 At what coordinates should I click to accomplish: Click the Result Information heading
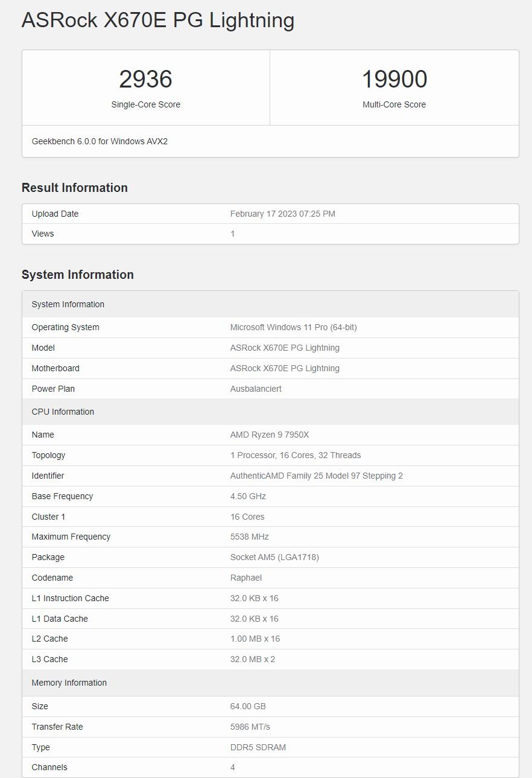(x=75, y=188)
